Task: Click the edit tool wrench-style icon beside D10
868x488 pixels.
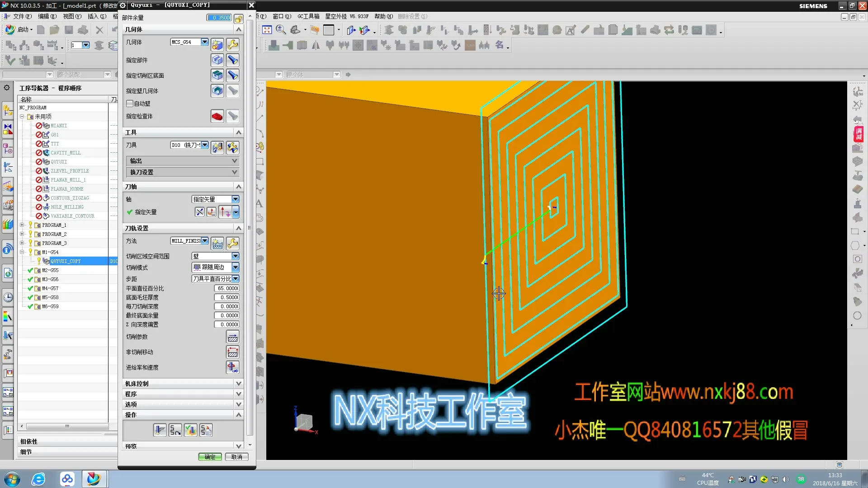Action: click(x=232, y=147)
